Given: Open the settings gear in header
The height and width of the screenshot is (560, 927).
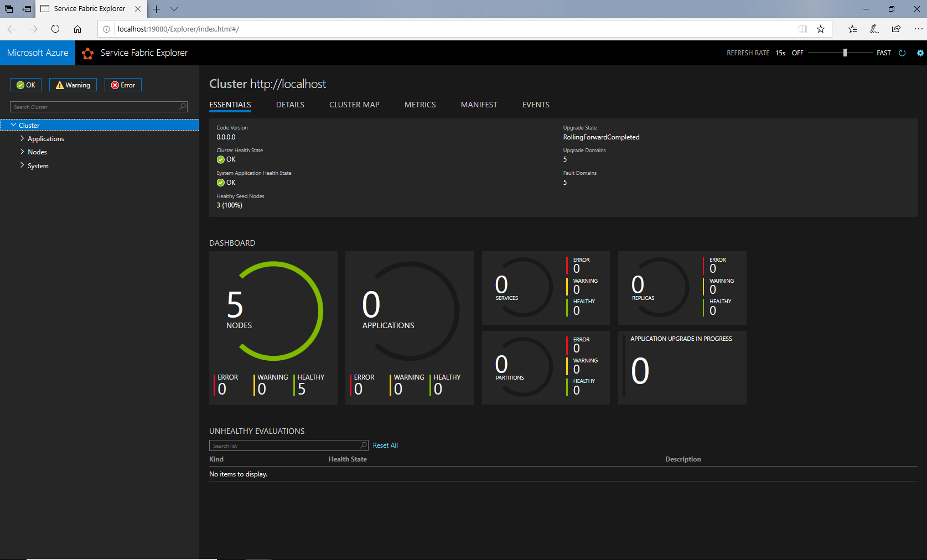Looking at the screenshot, I should click(x=920, y=53).
